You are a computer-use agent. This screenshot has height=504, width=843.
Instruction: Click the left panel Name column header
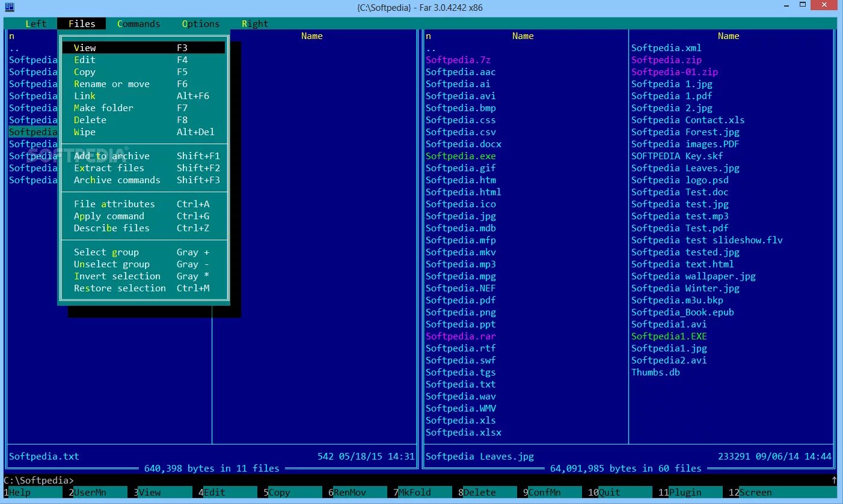tap(312, 36)
